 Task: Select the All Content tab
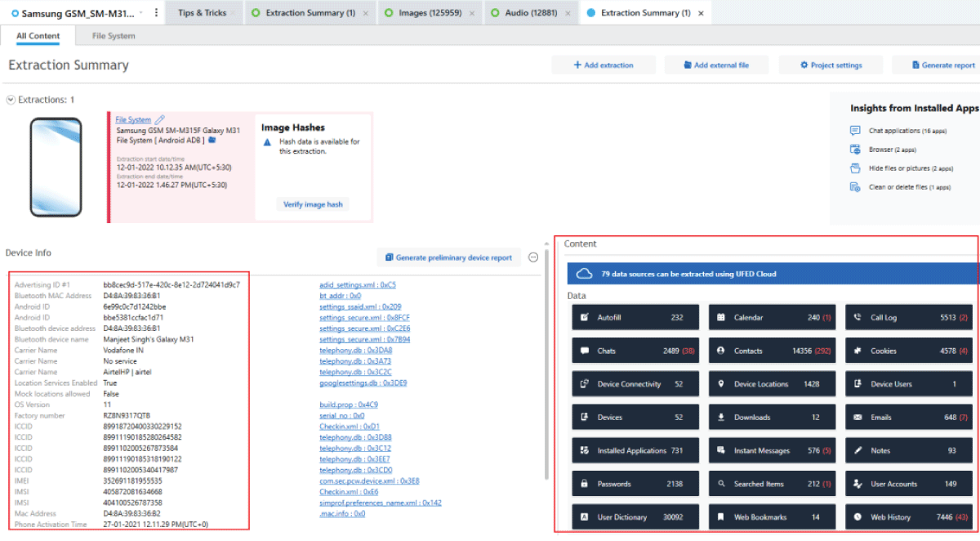pyautogui.click(x=38, y=36)
